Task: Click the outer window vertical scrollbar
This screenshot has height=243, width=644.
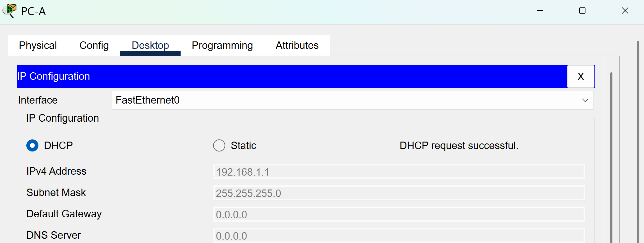Action: click(638, 142)
